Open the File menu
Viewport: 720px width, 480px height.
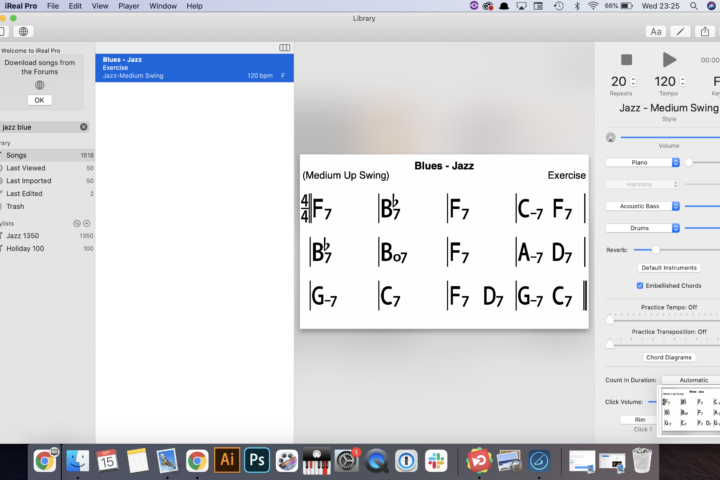click(x=53, y=6)
